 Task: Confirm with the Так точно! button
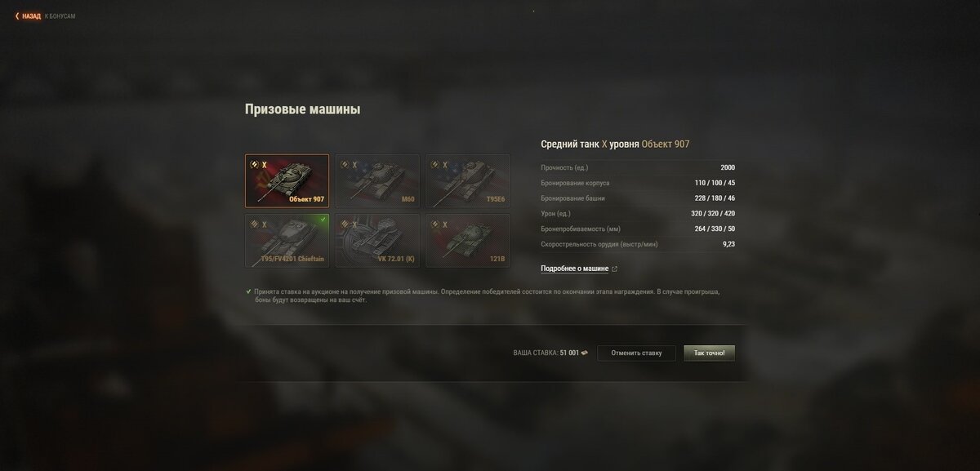[x=710, y=353]
